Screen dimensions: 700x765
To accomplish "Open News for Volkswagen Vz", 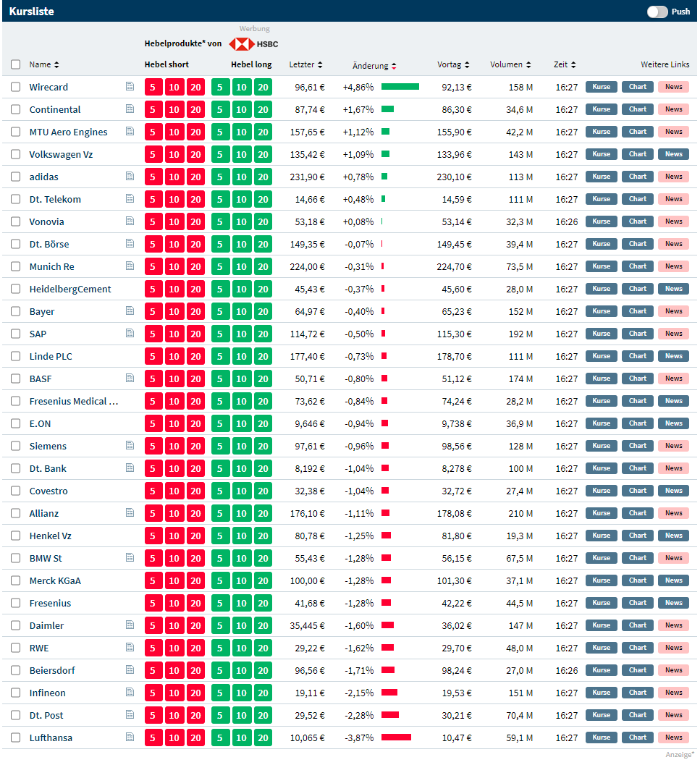I will 674,154.
